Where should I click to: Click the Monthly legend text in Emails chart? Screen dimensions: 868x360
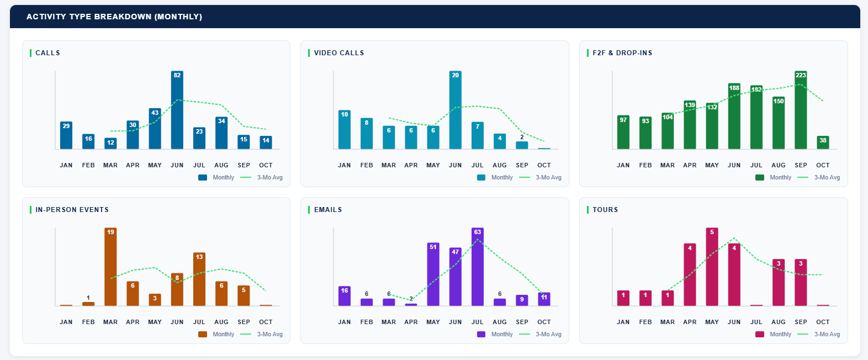click(502, 334)
